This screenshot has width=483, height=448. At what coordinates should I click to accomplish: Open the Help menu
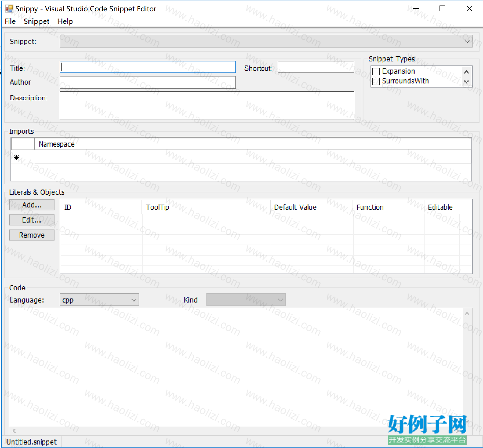pyautogui.click(x=65, y=21)
